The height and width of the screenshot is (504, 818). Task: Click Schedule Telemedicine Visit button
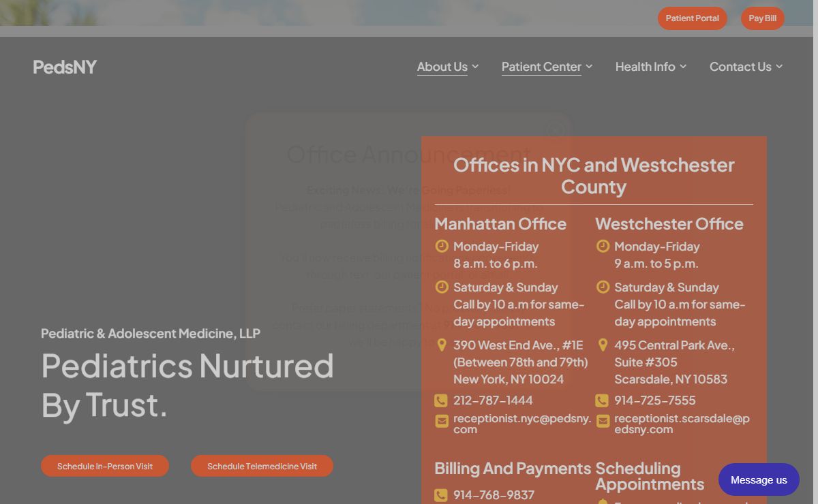[x=262, y=467]
